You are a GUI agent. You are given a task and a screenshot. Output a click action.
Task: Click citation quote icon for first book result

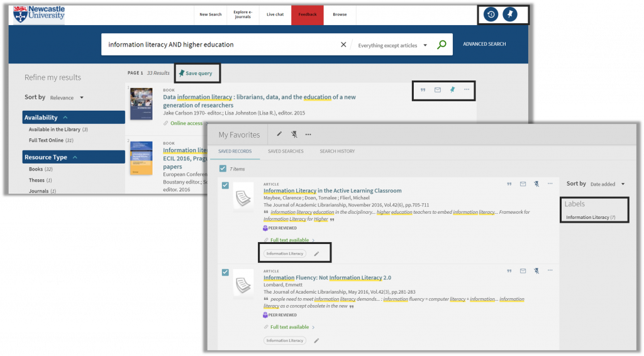(423, 90)
